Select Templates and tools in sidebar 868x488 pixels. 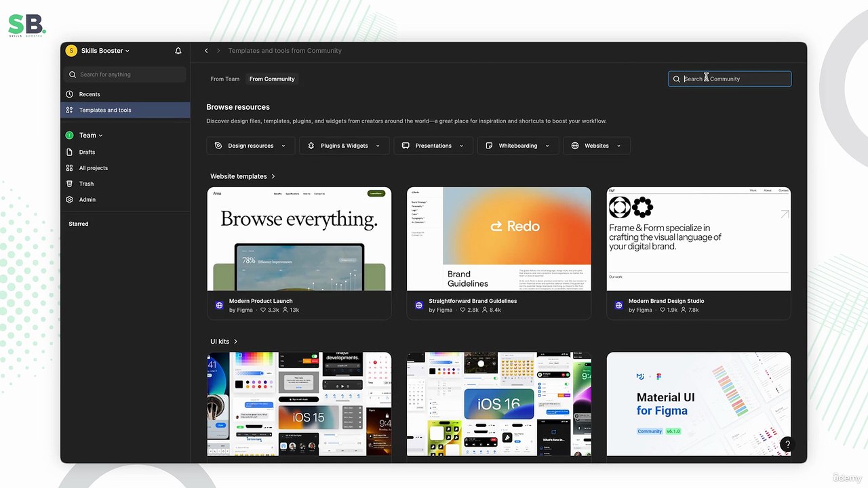click(125, 110)
